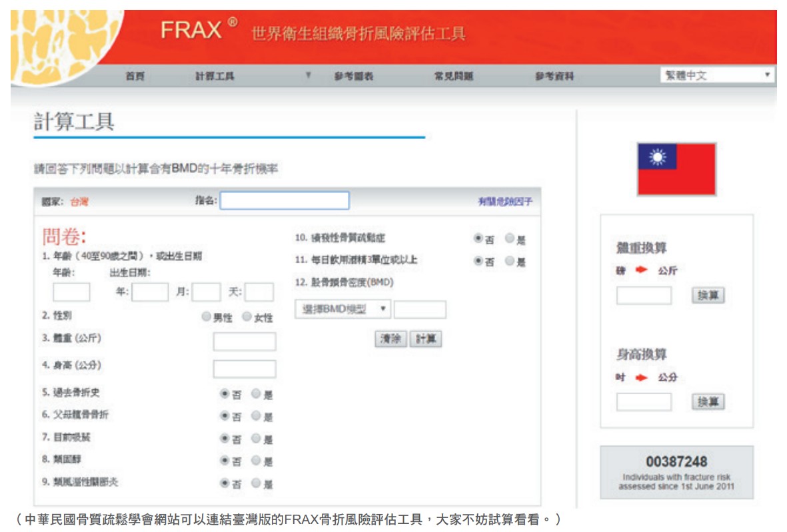The image size is (787, 532).
Task: Click the 身高 (公分) input field
Action: pos(245,369)
